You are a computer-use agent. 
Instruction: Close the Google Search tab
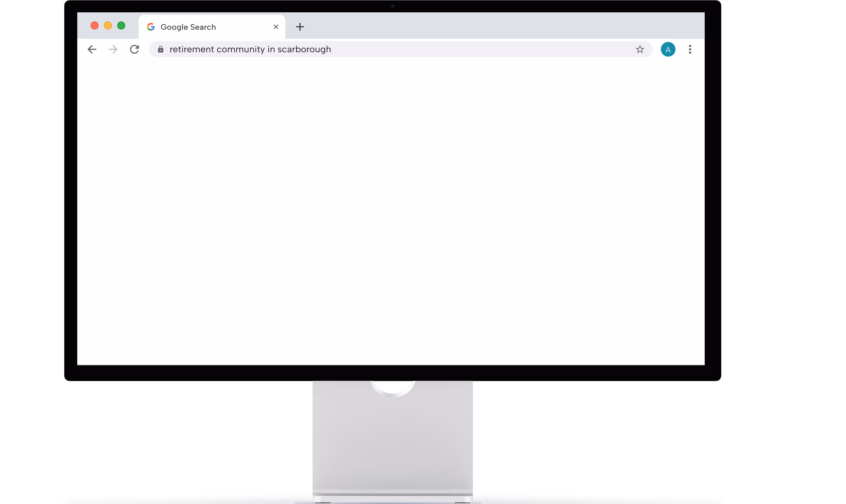tap(276, 27)
